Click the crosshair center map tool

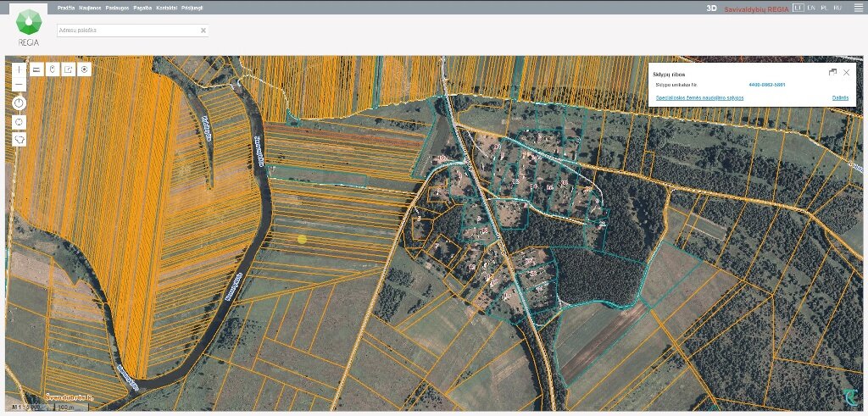click(x=19, y=122)
